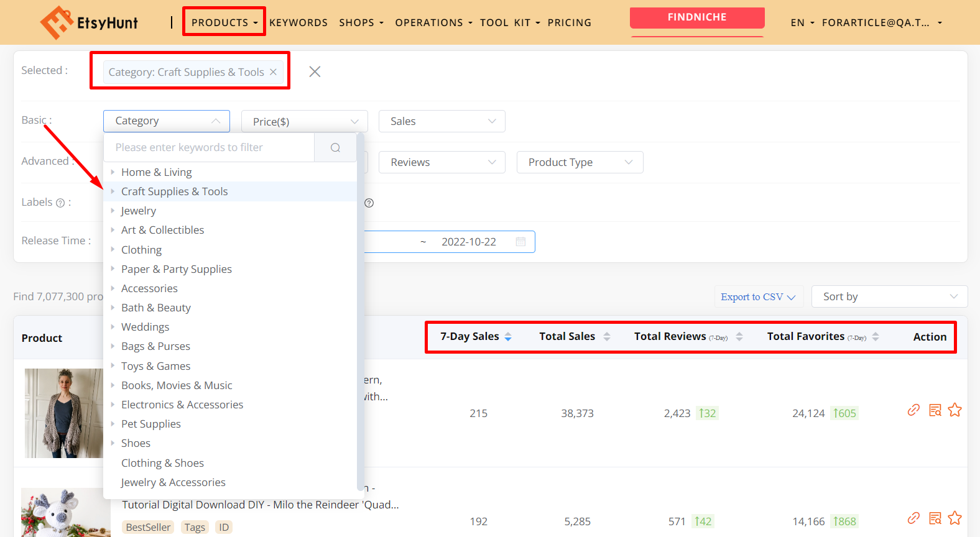Click the search icon in category filter
The width and height of the screenshot is (980, 537).
point(335,147)
